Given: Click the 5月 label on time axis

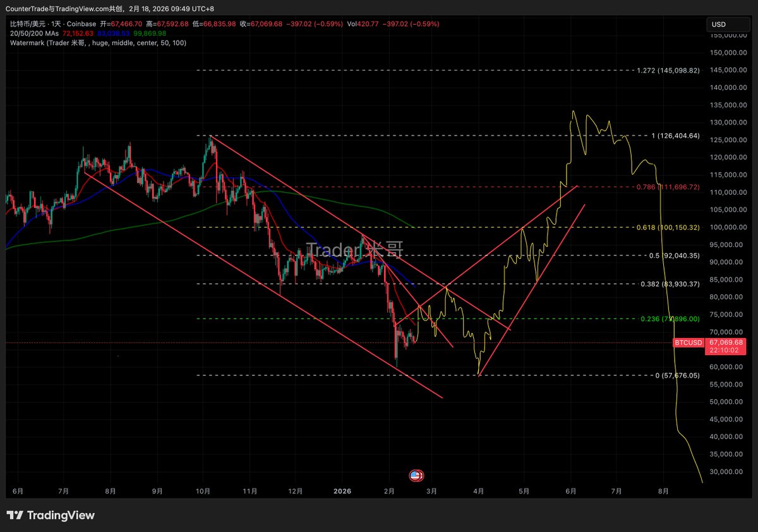Looking at the screenshot, I should [524, 490].
